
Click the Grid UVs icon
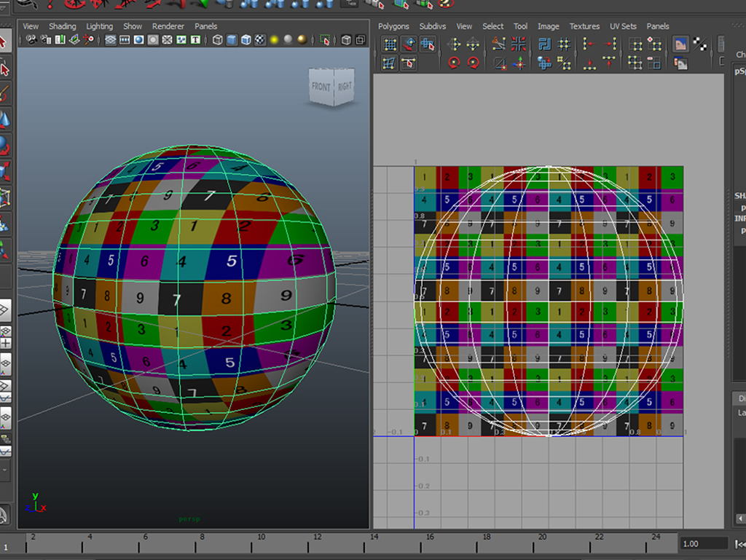pos(565,44)
